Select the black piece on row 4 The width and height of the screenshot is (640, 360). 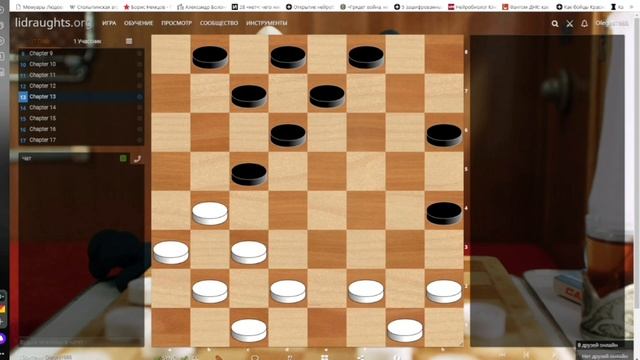point(444,213)
